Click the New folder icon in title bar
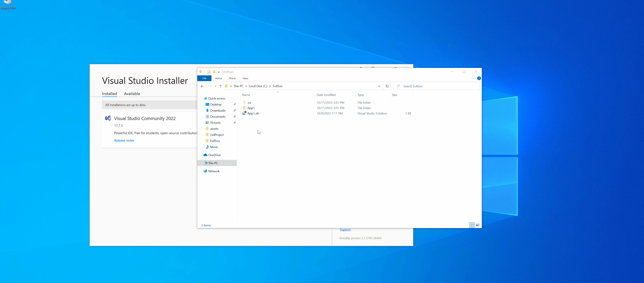This screenshot has height=283, width=644. tap(214, 72)
